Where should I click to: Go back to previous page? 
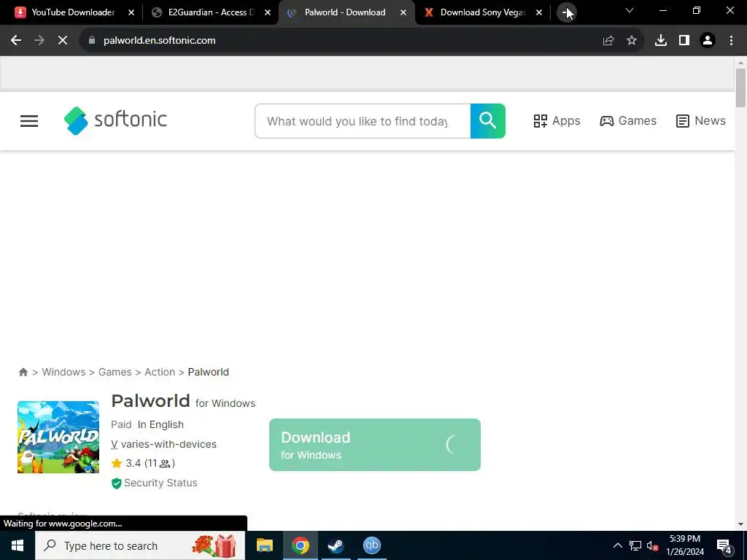[16, 41]
